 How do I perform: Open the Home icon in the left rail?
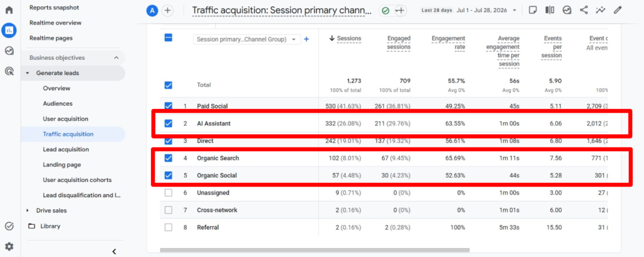tap(9, 10)
